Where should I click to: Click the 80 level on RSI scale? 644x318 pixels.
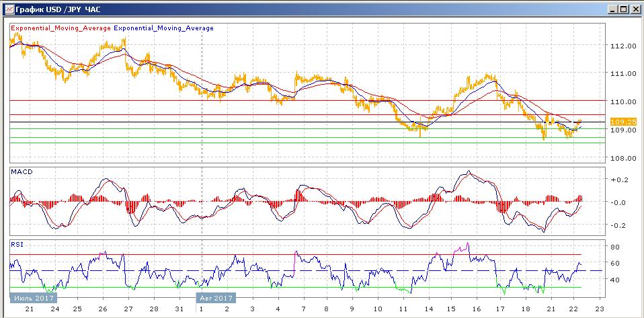[x=614, y=247]
